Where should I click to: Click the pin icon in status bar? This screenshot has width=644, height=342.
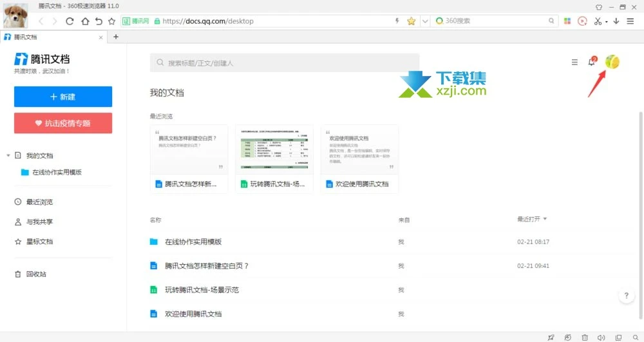(x=551, y=337)
